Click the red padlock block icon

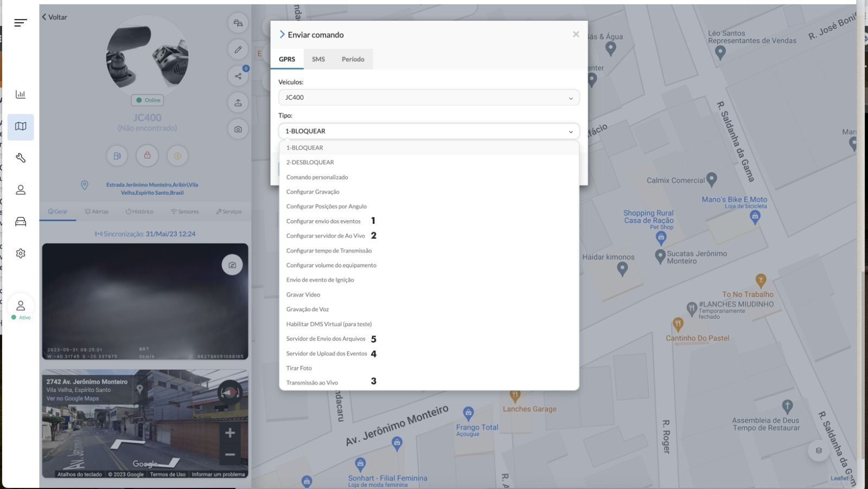[147, 155]
